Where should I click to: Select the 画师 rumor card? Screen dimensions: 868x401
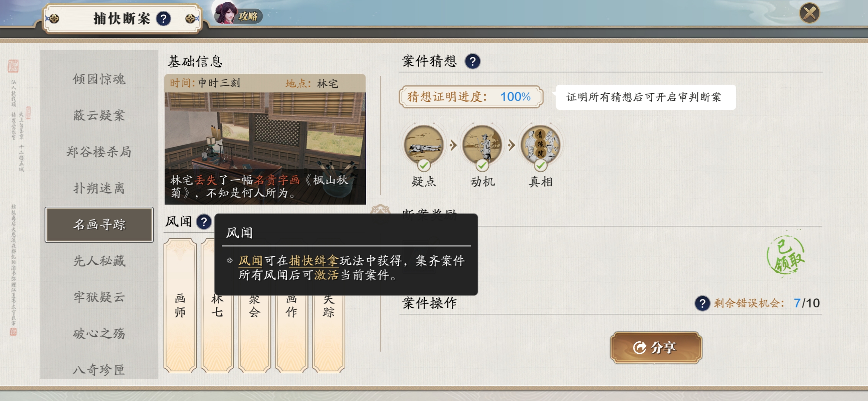(x=180, y=305)
